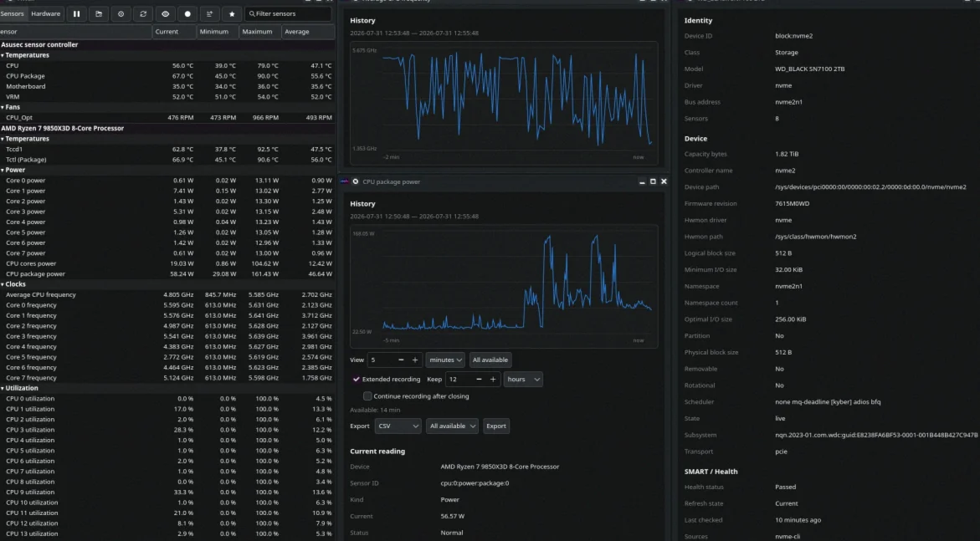Image resolution: width=980 pixels, height=541 pixels.
Task: Open the minutes unit dropdown
Action: [x=445, y=360]
